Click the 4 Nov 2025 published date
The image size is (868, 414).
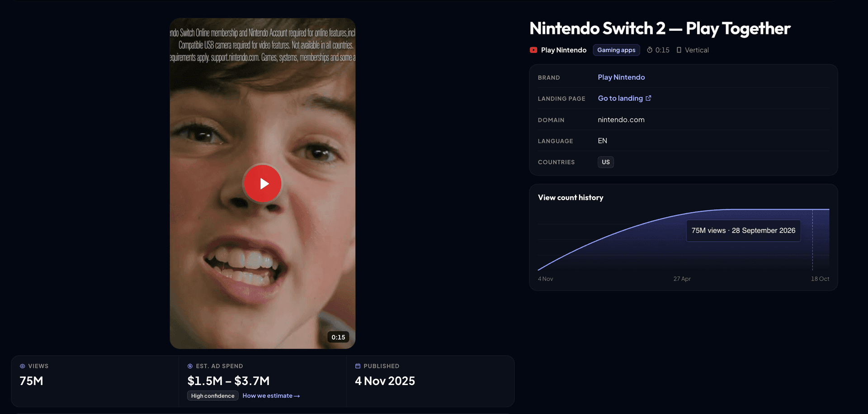point(385,381)
